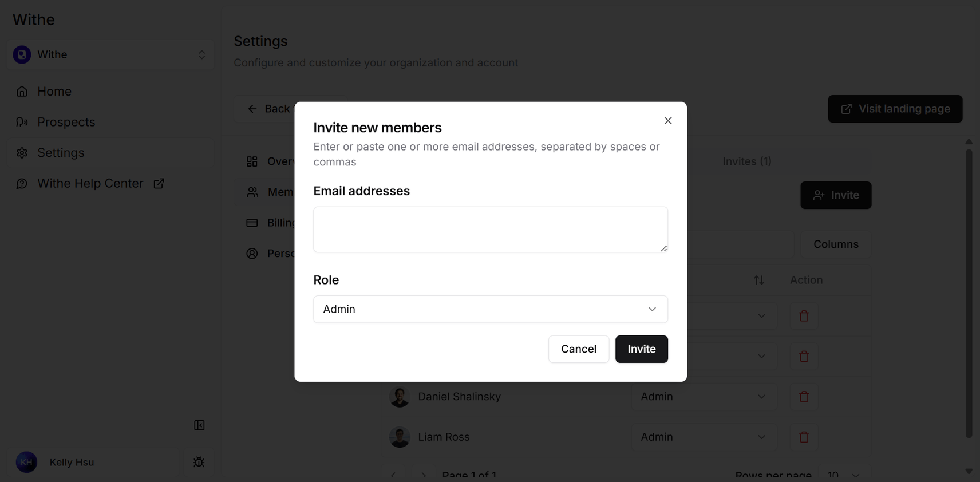980x482 pixels.
Task: Close the Invite new members dialog
Action: coord(668,121)
